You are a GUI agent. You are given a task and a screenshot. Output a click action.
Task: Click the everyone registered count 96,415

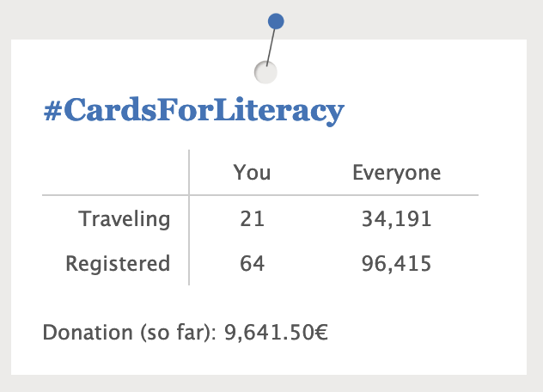(397, 264)
